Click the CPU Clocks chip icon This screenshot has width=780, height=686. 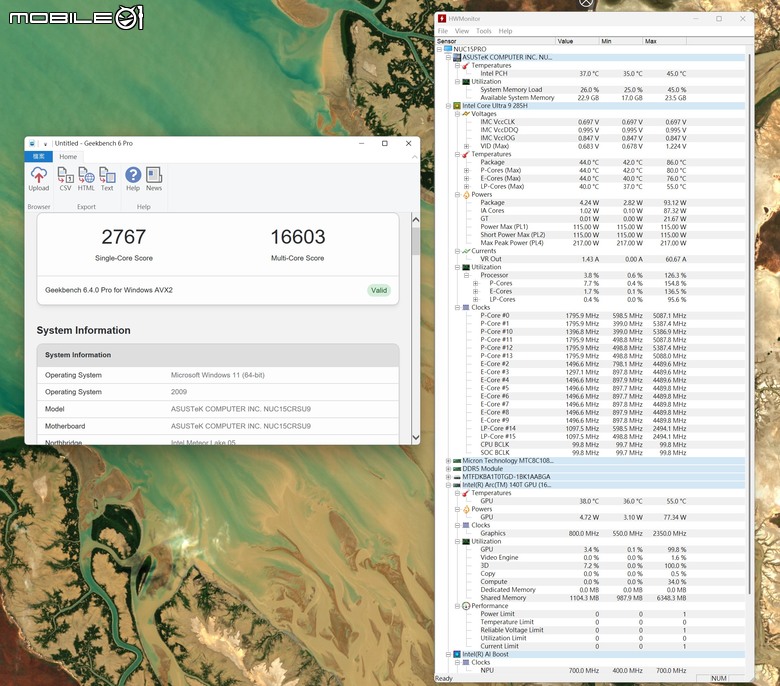pyautogui.click(x=466, y=307)
